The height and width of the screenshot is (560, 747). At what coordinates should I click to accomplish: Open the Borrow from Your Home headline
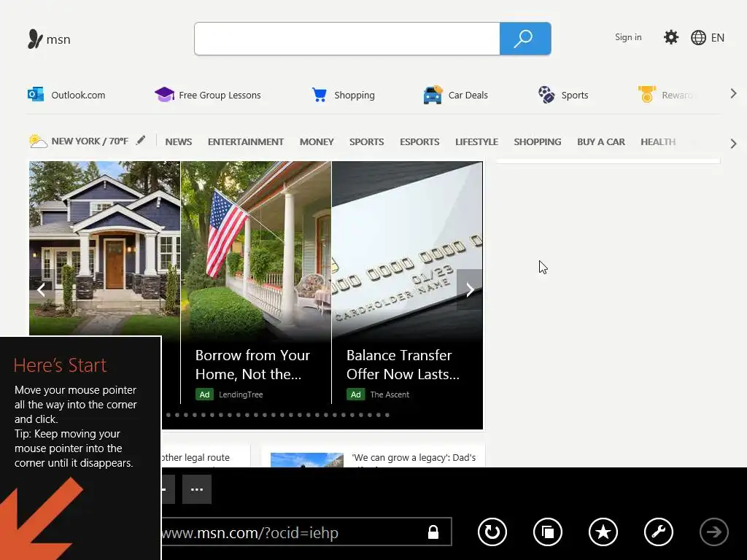point(252,365)
